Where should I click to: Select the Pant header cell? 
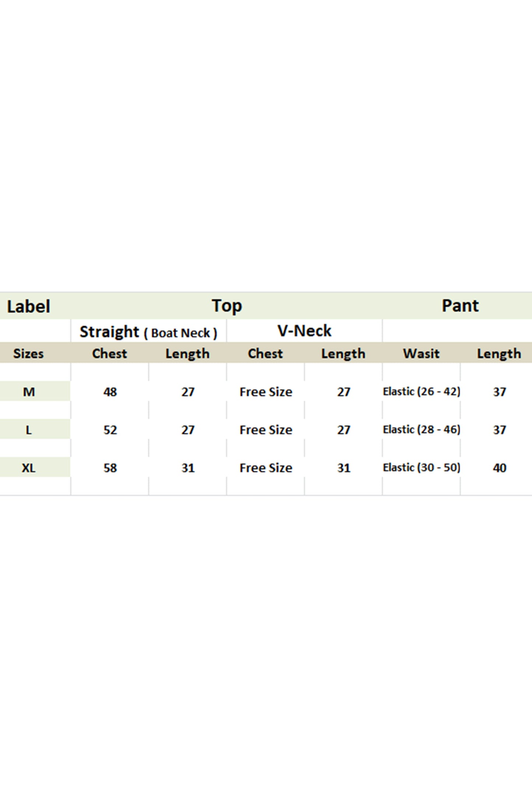pyautogui.click(x=460, y=306)
